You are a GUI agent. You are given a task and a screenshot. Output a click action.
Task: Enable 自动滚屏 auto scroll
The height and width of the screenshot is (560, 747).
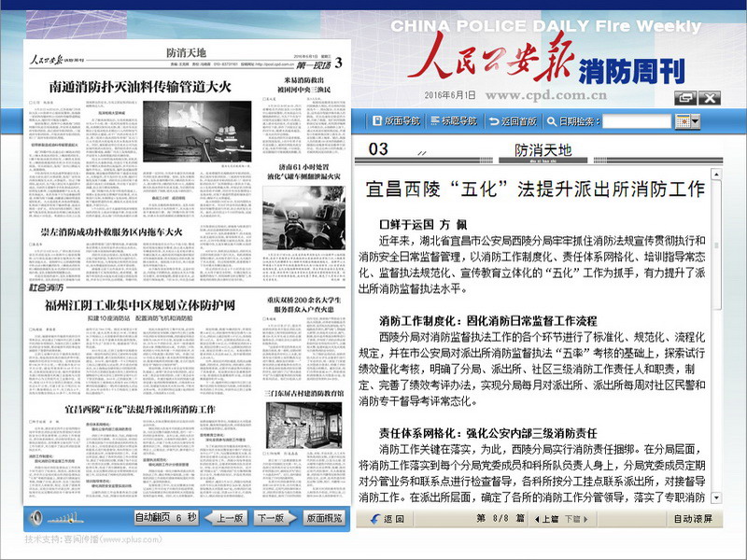(693, 519)
